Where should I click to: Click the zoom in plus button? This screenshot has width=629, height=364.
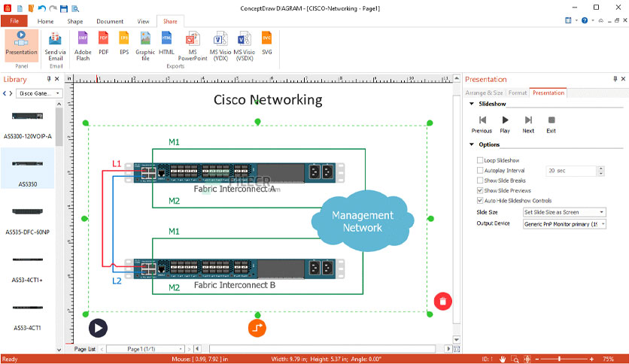pyautogui.click(x=591, y=359)
